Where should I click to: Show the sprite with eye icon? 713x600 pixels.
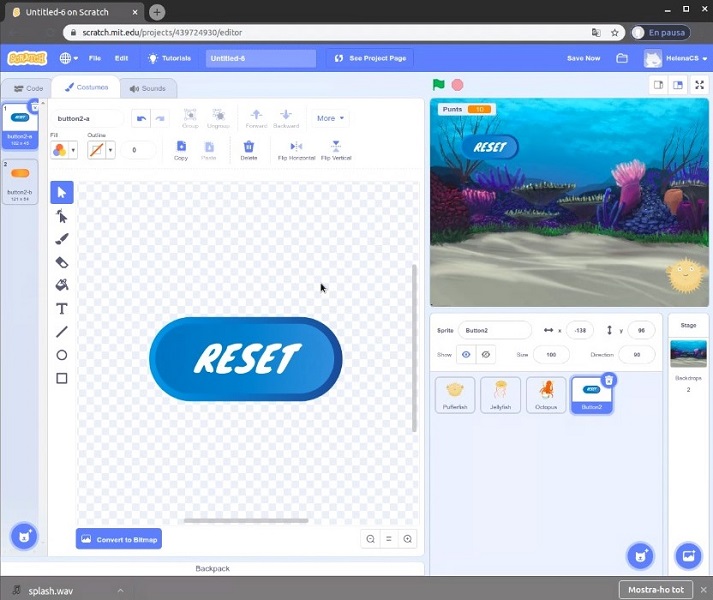466,354
